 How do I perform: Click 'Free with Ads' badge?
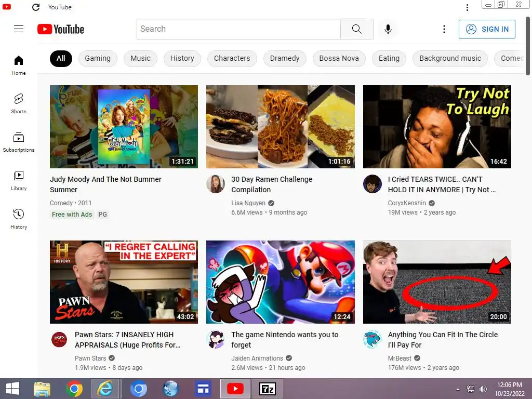click(x=72, y=215)
